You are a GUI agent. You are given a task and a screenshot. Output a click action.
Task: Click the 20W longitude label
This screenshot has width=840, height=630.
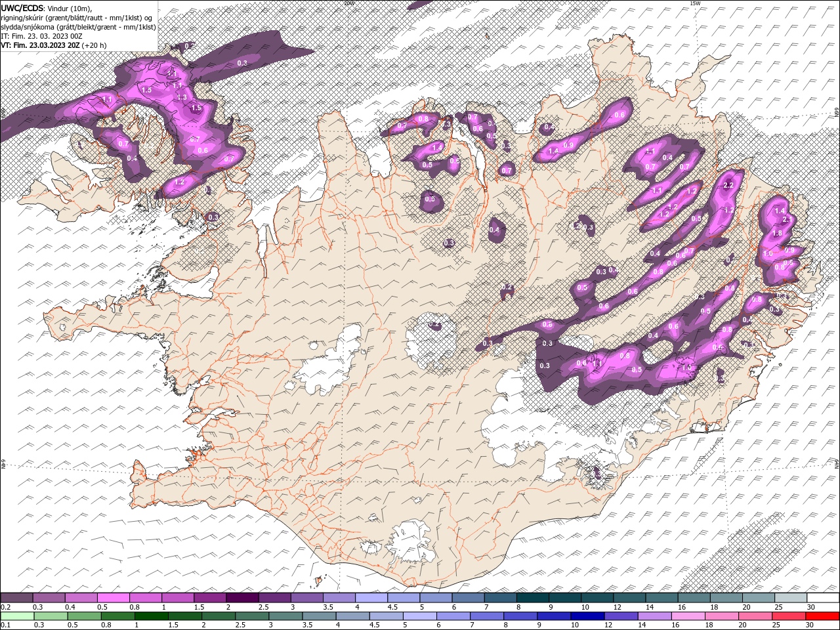[348, 3]
